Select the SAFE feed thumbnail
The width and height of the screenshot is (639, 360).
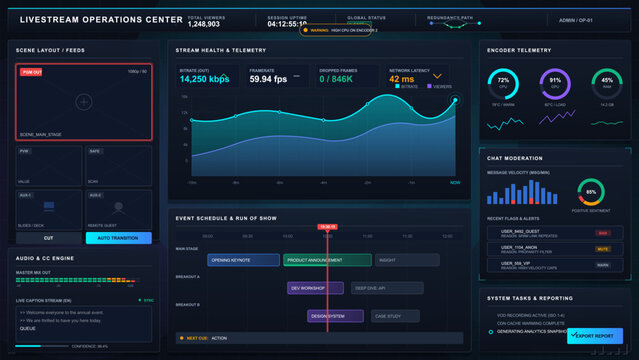(x=119, y=166)
